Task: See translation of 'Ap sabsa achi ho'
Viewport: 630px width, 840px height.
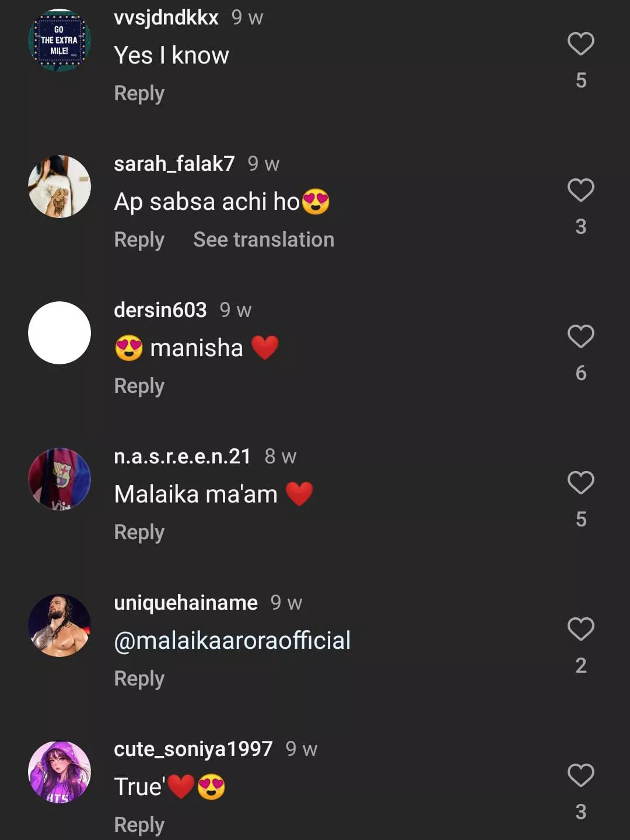Action: 264,240
